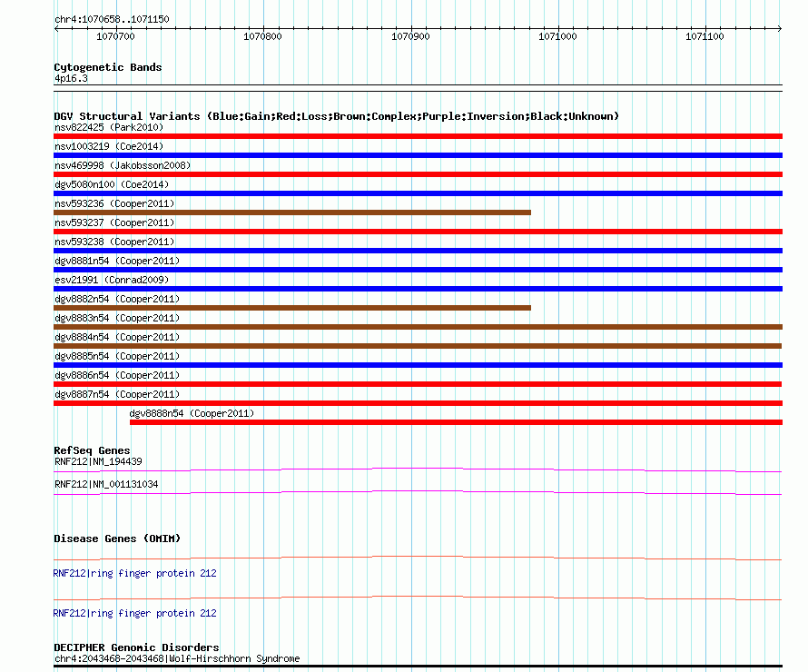Open the nsv1003219 (Coe2014) variant label
Image resolution: width=808 pixels, height=672 pixels.
point(109,146)
